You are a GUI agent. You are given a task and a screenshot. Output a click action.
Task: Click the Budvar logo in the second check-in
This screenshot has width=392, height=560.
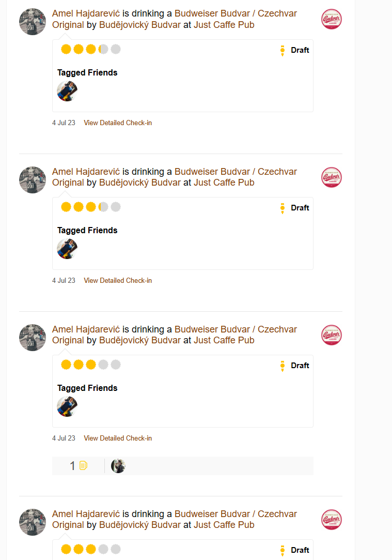pyautogui.click(x=331, y=177)
